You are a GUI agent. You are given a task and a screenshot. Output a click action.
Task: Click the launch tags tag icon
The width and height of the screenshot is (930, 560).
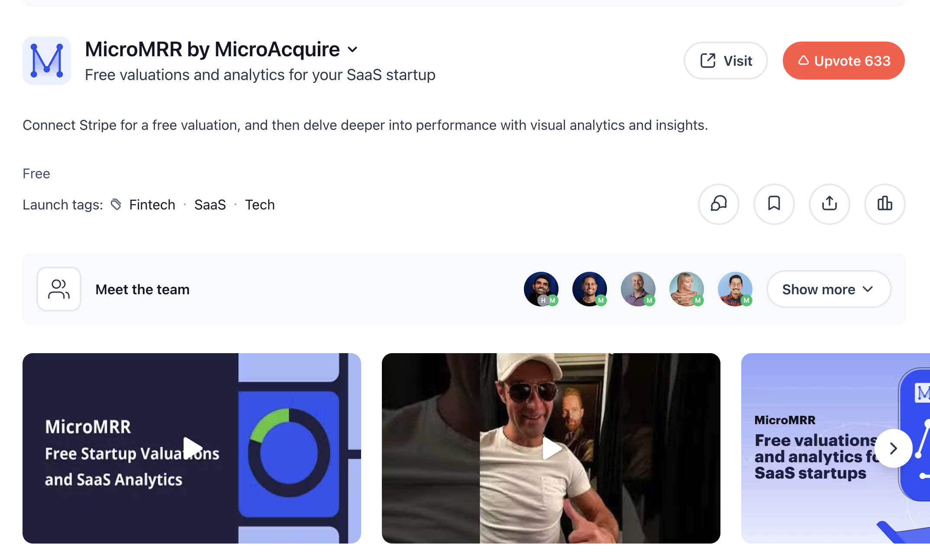(x=116, y=204)
